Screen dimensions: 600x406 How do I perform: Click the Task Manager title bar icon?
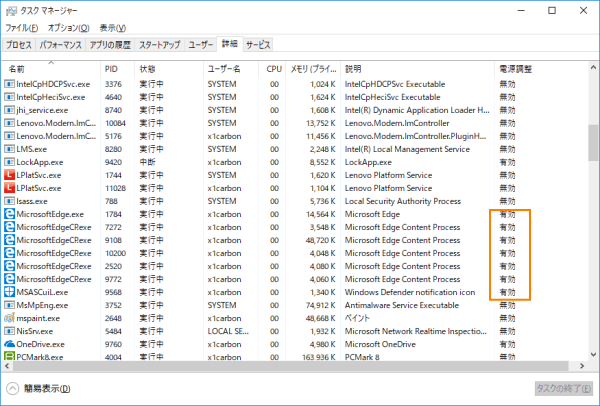[x=11, y=10]
